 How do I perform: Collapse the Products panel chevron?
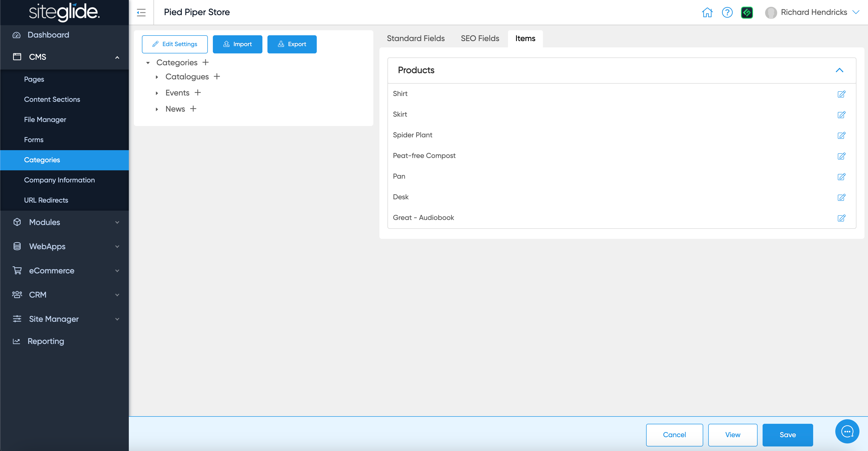839,70
